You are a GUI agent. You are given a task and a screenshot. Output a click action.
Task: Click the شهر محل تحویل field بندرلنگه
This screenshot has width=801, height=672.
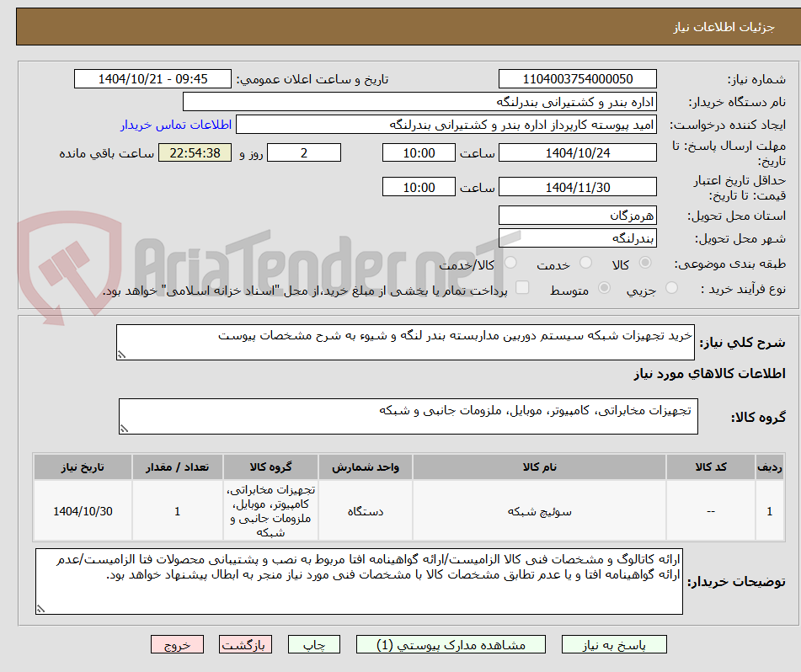point(577,238)
